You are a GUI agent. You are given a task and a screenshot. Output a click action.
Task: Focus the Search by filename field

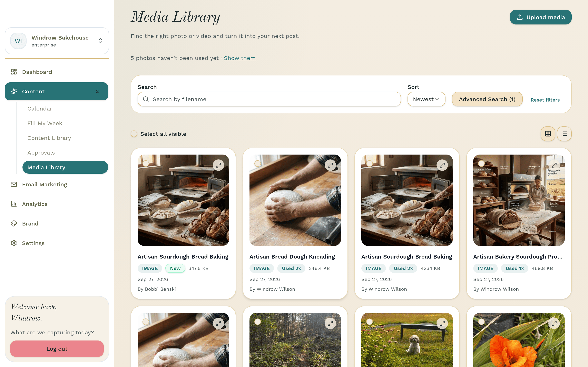pos(269,99)
